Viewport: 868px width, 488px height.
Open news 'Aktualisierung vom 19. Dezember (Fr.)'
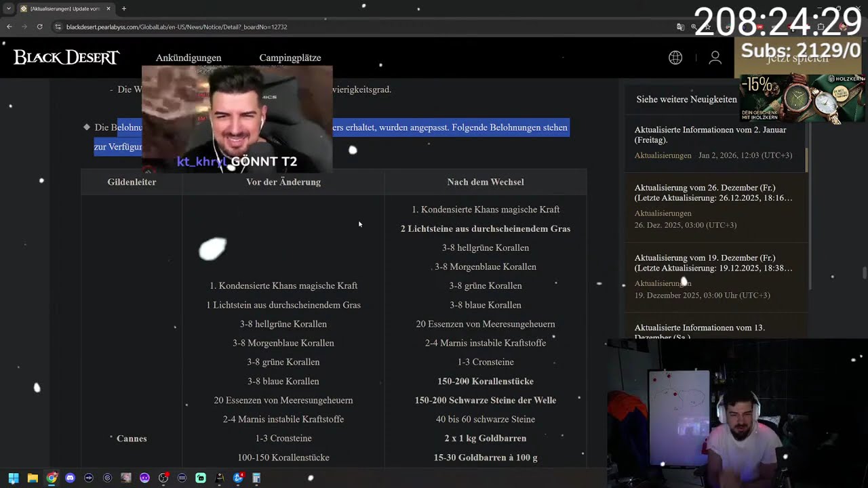(713, 263)
